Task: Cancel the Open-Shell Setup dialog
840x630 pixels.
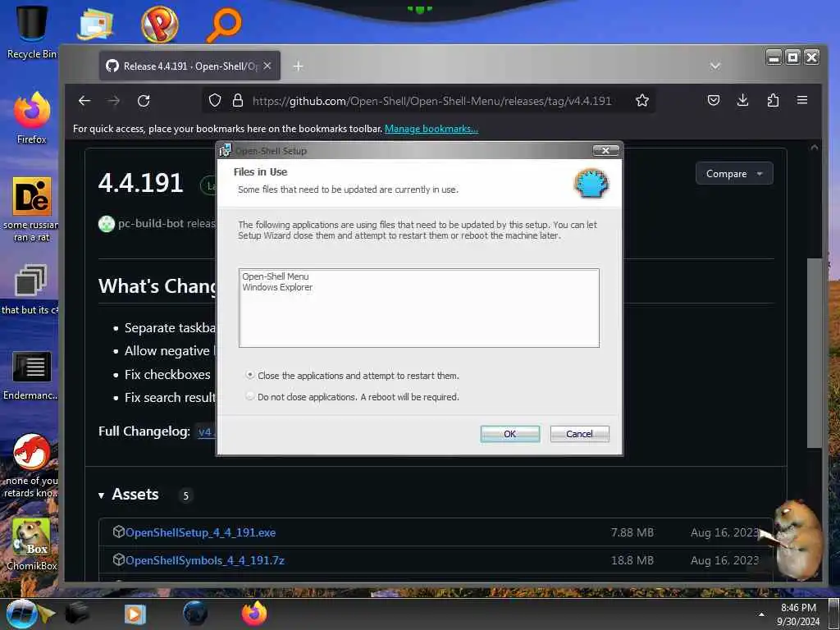Action: tap(580, 434)
